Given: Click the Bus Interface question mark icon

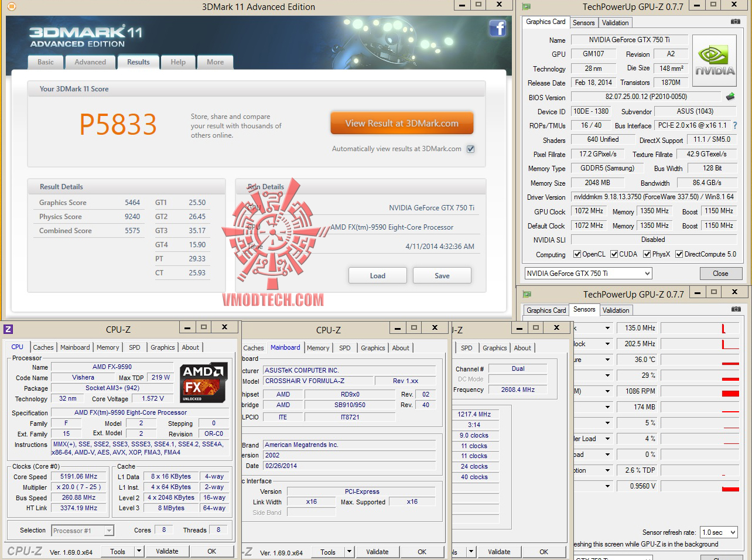Looking at the screenshot, I should click(735, 125).
